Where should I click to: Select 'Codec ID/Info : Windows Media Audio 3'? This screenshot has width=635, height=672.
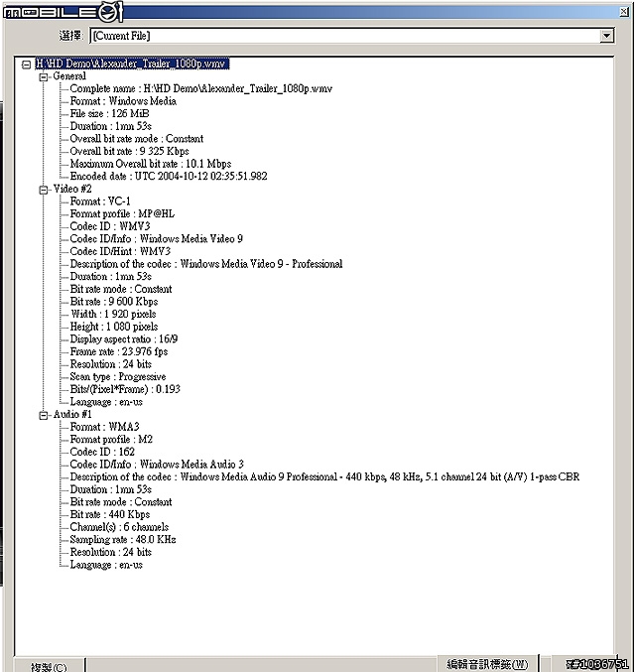click(x=157, y=465)
